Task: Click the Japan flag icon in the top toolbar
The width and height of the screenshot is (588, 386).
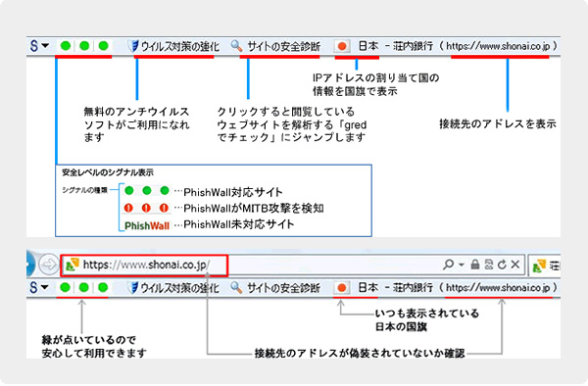Action: coord(342,46)
